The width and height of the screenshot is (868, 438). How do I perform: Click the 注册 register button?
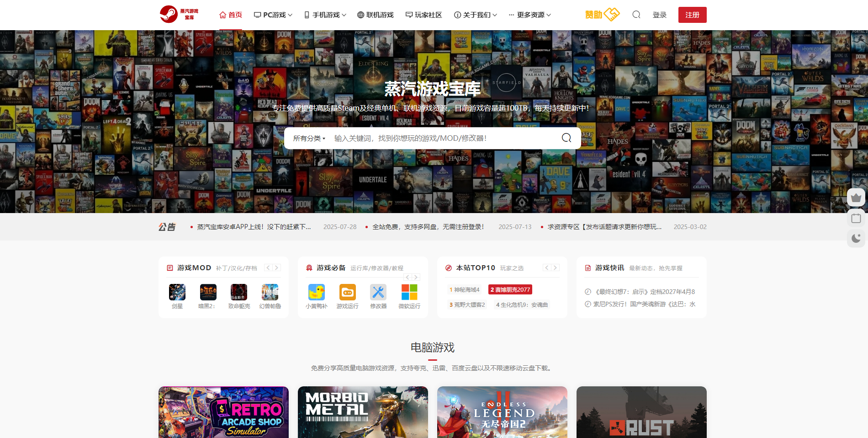point(693,15)
